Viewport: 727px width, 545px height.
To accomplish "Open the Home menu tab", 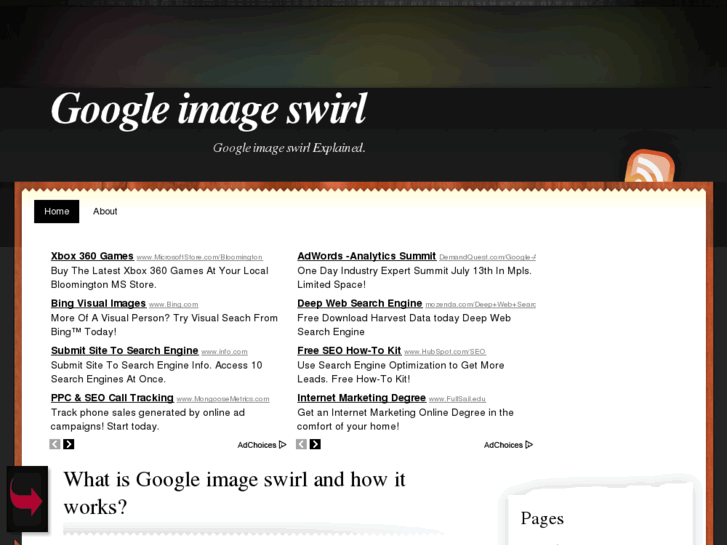I will pos(57,212).
